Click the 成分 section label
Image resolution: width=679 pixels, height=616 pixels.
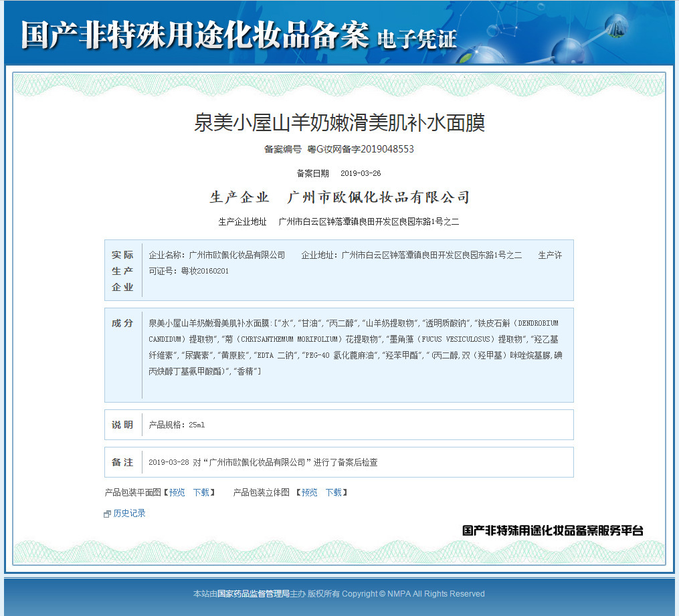click(x=122, y=323)
